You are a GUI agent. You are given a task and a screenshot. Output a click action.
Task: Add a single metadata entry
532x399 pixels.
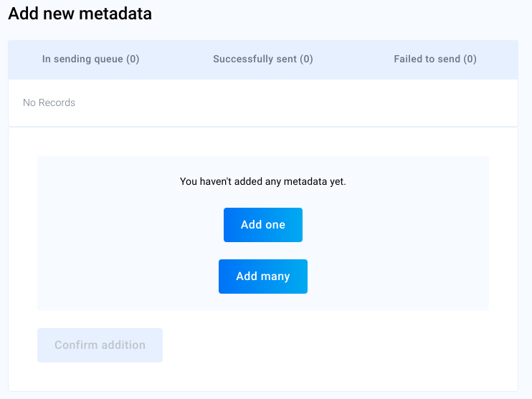(262, 225)
